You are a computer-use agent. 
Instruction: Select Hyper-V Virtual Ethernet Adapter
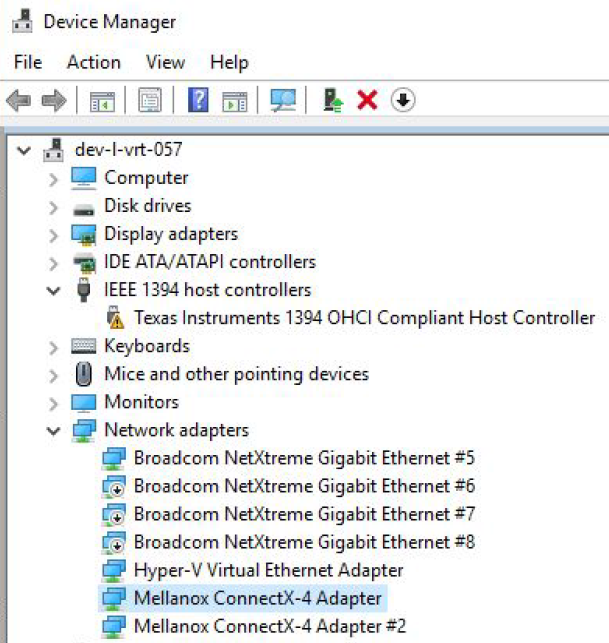click(268, 570)
